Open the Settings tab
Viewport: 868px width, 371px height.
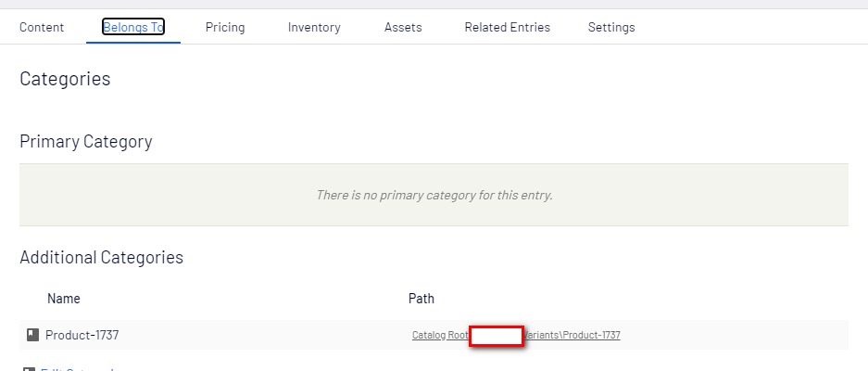click(x=611, y=27)
